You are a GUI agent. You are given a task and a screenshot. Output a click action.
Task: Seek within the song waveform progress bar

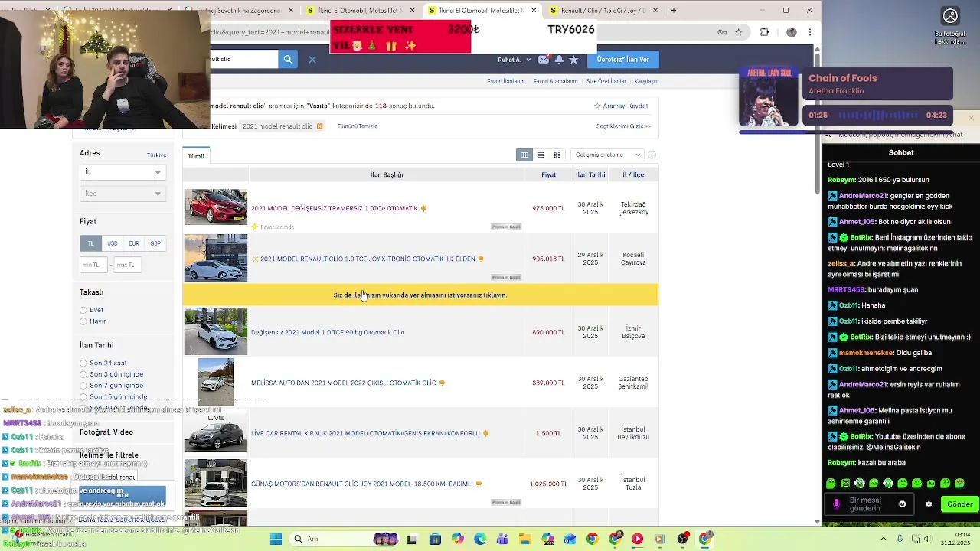pos(877,116)
